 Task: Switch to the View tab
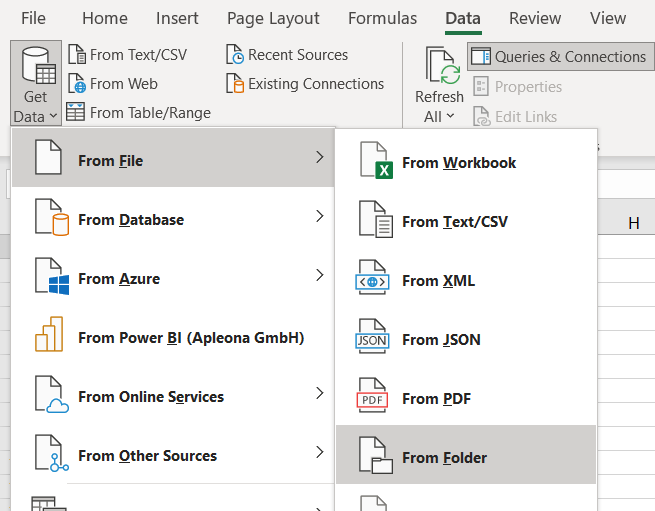(x=608, y=18)
